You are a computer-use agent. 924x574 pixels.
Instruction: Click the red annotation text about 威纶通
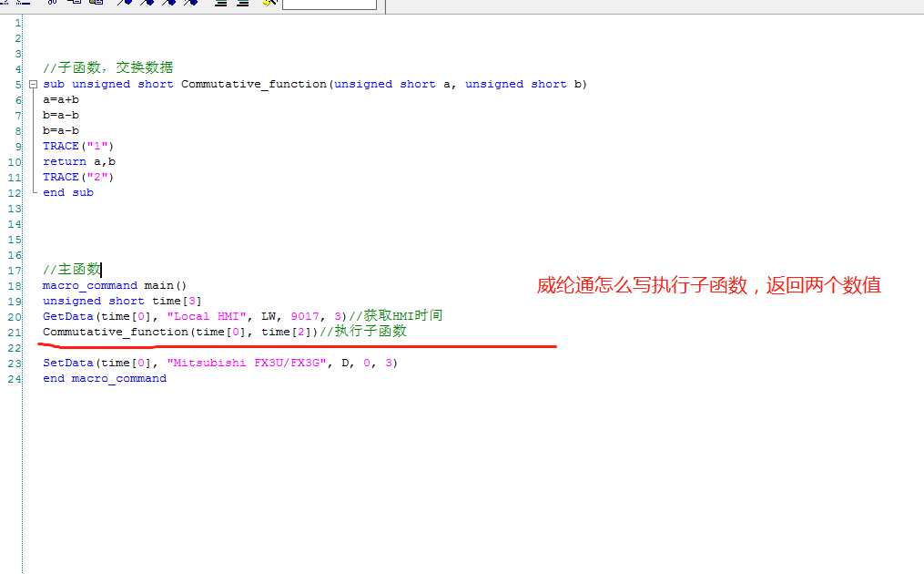click(x=708, y=285)
